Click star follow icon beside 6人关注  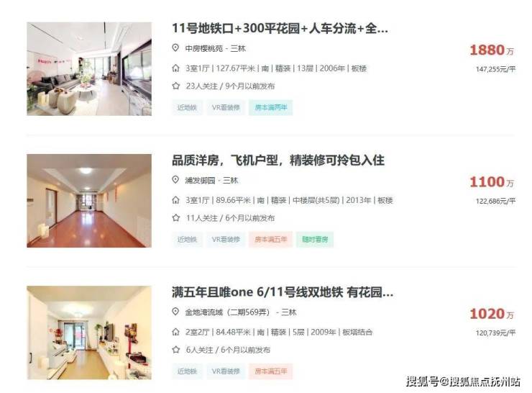(175, 350)
